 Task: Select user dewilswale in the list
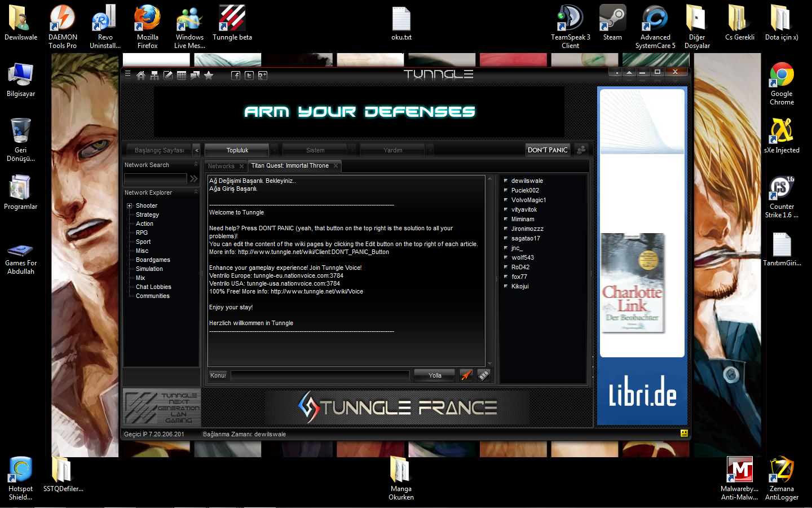pos(527,181)
